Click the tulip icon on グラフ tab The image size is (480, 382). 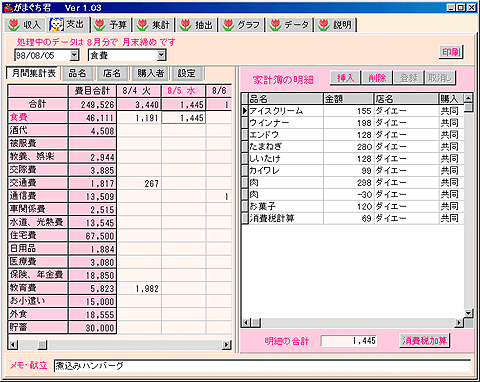(228, 25)
